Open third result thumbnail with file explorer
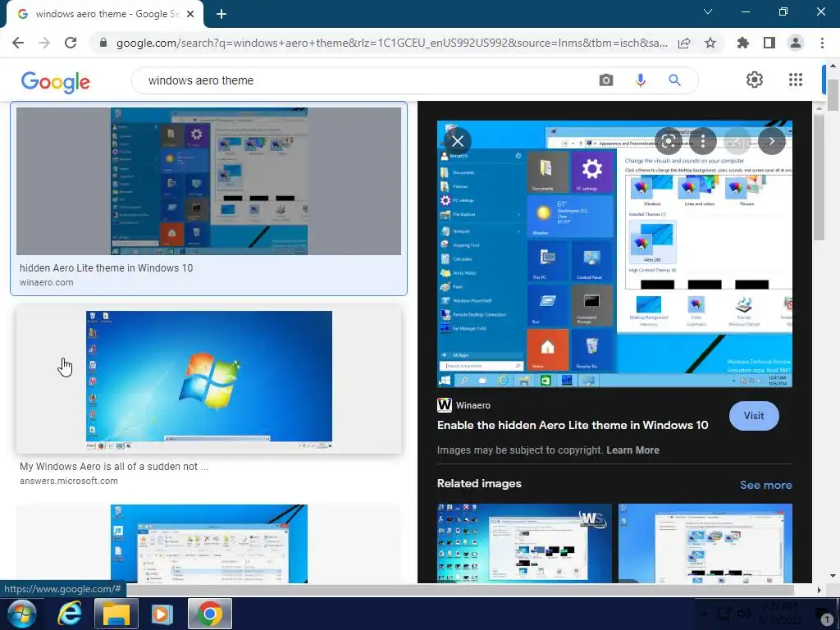Image resolution: width=840 pixels, height=630 pixels. click(x=208, y=543)
